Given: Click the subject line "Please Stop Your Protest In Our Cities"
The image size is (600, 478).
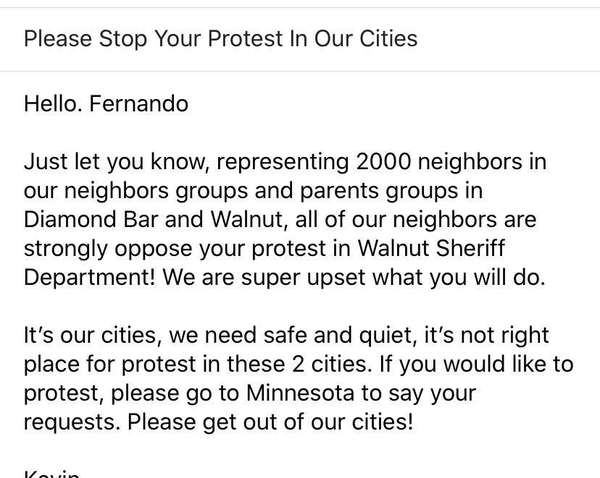Looking at the screenshot, I should pyautogui.click(x=220, y=39).
